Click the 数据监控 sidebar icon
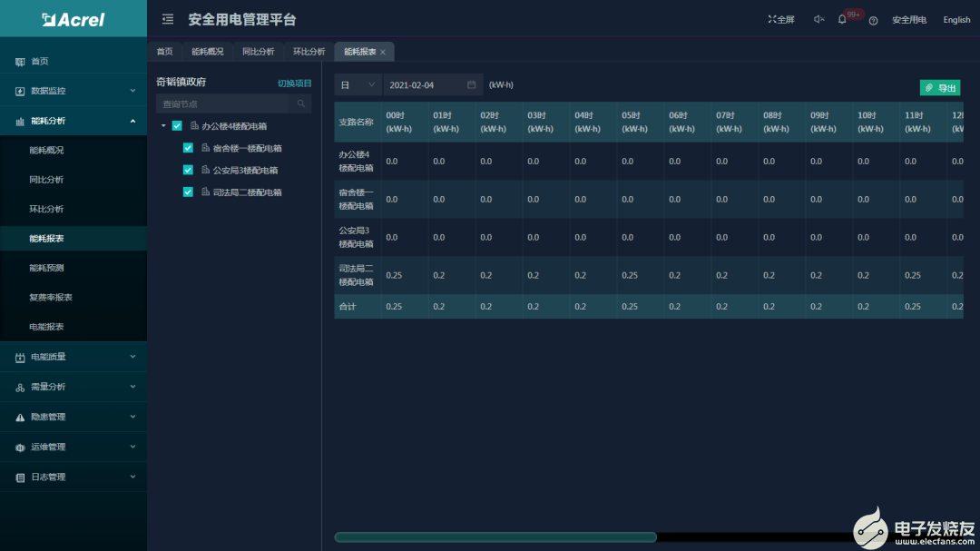The width and height of the screenshot is (980, 551). point(20,92)
